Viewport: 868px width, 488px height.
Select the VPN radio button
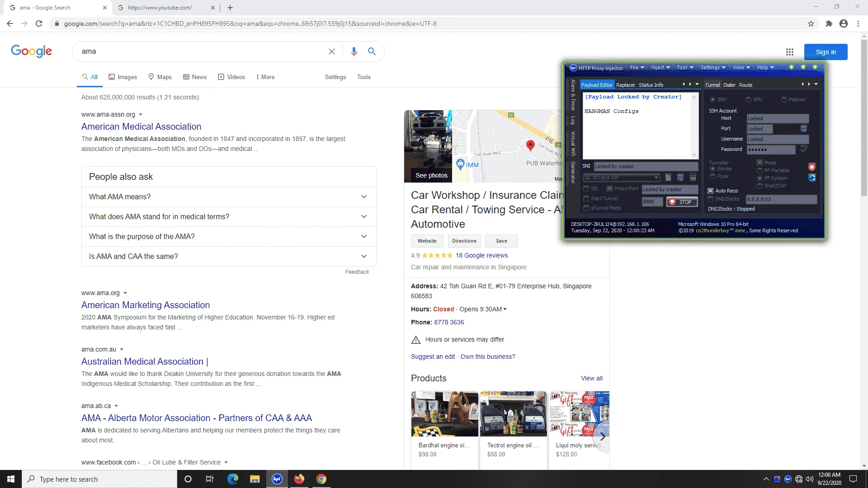(749, 99)
